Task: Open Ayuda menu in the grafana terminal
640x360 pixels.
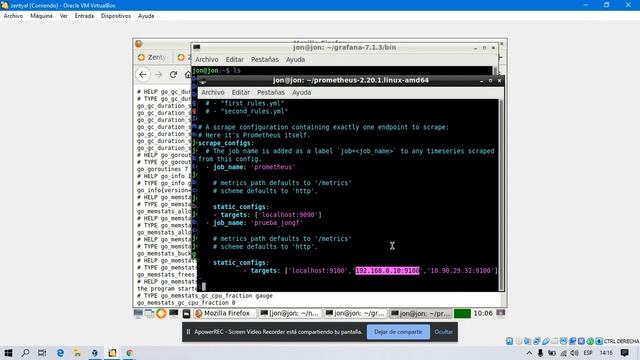Action: point(296,60)
